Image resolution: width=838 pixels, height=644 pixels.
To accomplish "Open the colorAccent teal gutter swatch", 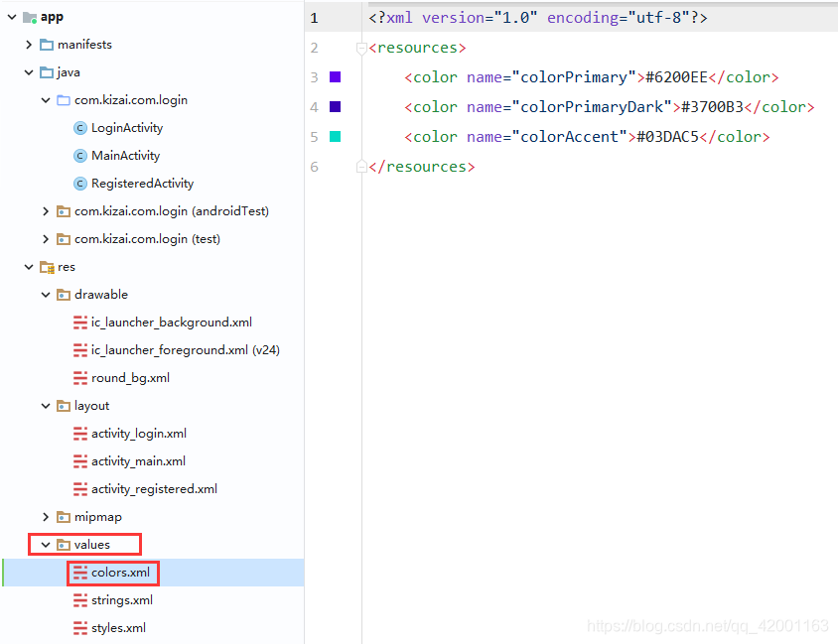I will 335,137.
